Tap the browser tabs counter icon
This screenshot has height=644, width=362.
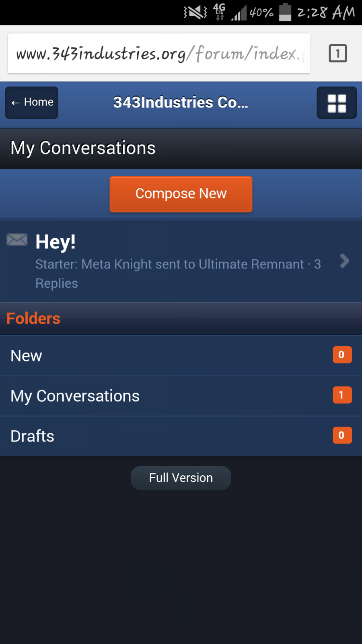pos(337,53)
